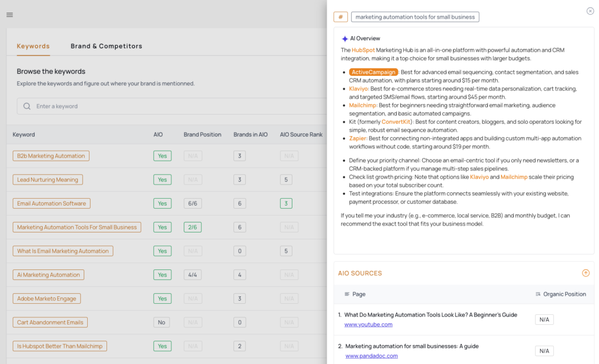Click Brands in AIO 4 for Ai Marketing row
Screen dimensions: 599x364
click(x=239, y=275)
